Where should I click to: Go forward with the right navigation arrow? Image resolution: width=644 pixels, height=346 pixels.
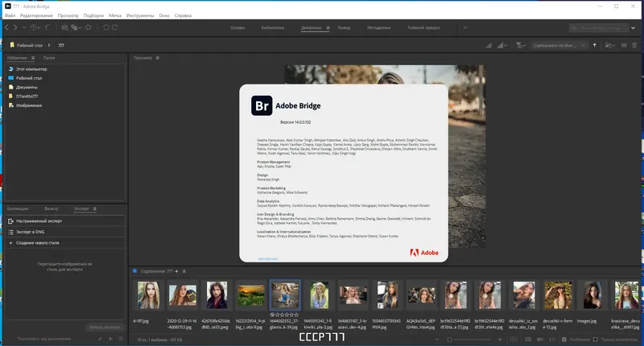[x=15, y=27]
